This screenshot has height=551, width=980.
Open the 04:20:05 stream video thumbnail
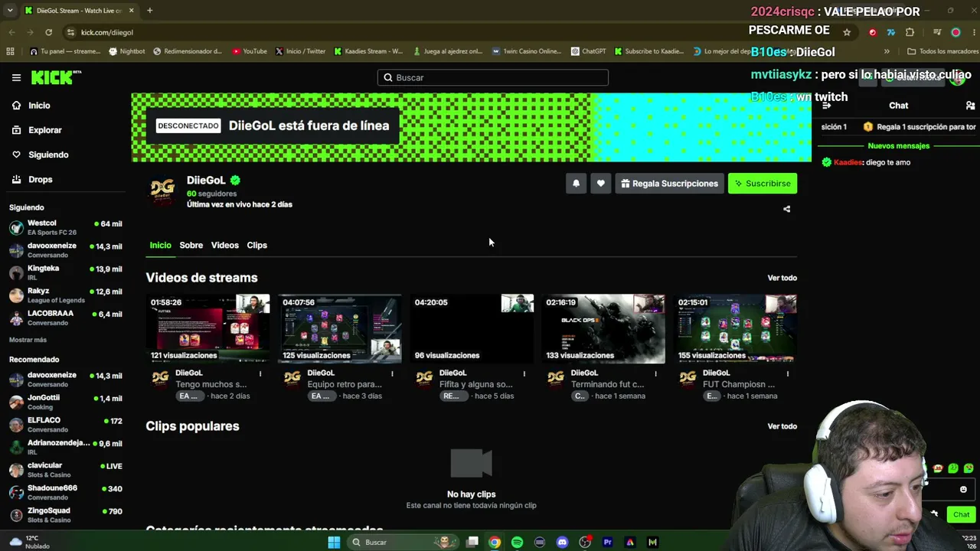[x=472, y=328]
